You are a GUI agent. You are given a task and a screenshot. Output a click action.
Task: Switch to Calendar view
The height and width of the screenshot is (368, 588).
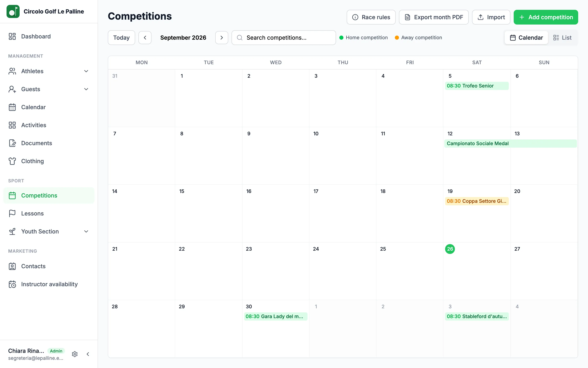pos(526,37)
